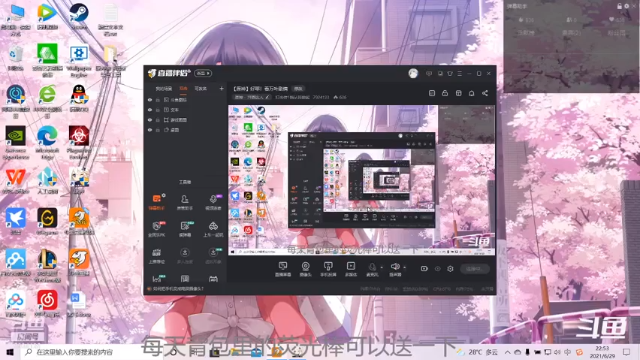Viewport: 640px width, 360px height.
Task: Open the PK tool with red badge
Action: tap(157, 229)
